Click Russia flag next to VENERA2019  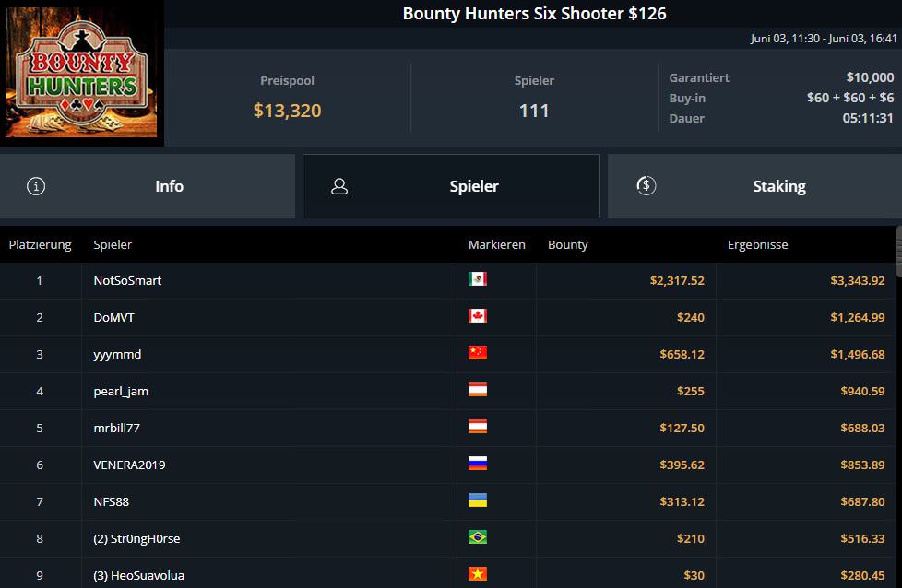click(x=477, y=464)
